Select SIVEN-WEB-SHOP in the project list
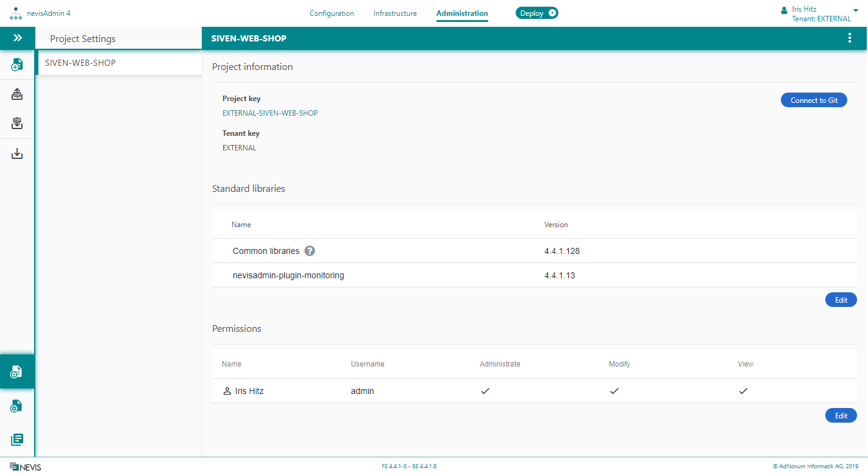This screenshot has height=475, width=868. [x=119, y=63]
